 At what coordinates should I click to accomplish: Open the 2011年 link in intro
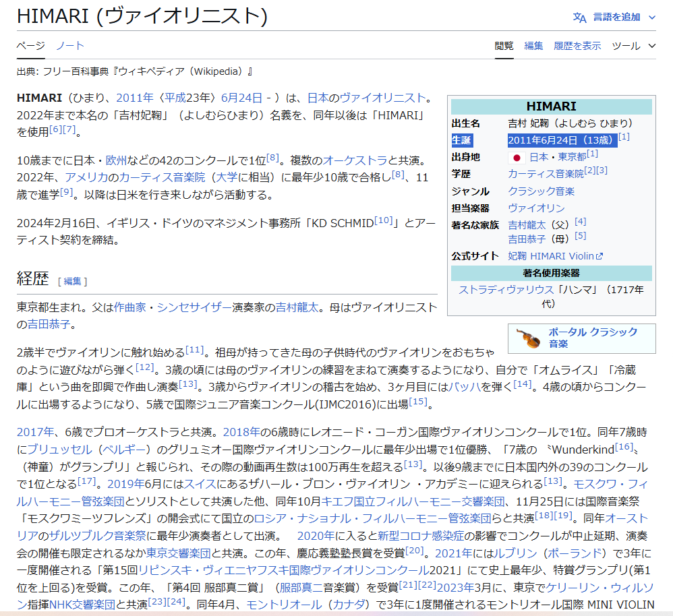[x=135, y=98]
